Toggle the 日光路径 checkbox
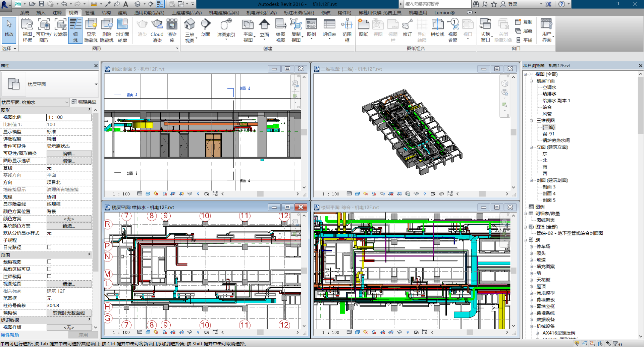The height and width of the screenshot is (347, 644). (49, 247)
